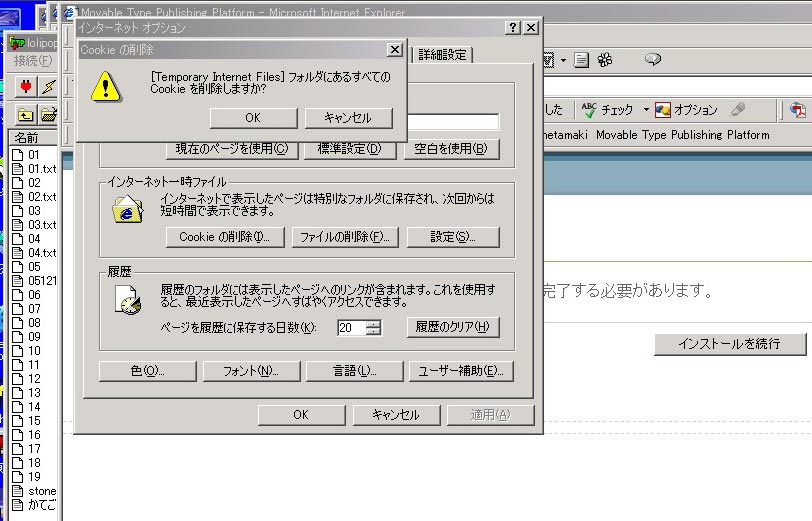
Task: Click the yellow lightning bolt icon
Action: tap(48, 86)
